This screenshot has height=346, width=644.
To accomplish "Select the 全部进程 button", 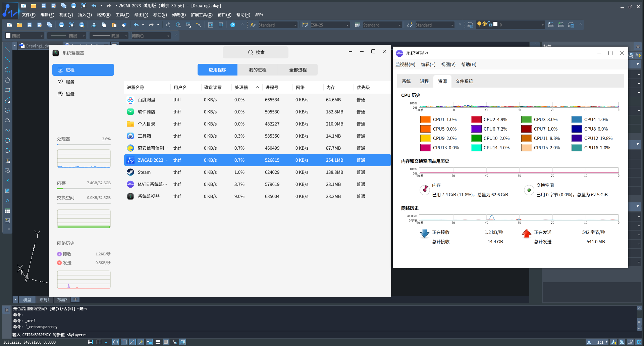I will click(298, 70).
